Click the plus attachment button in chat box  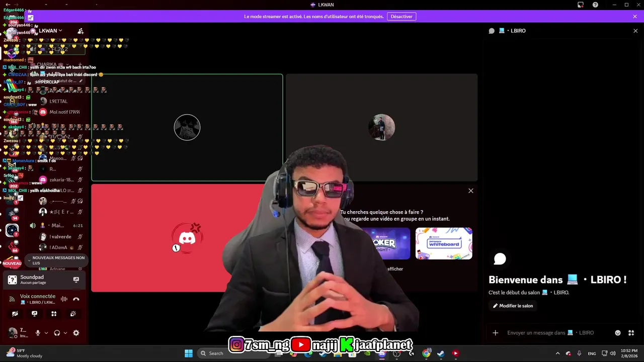pos(495,333)
